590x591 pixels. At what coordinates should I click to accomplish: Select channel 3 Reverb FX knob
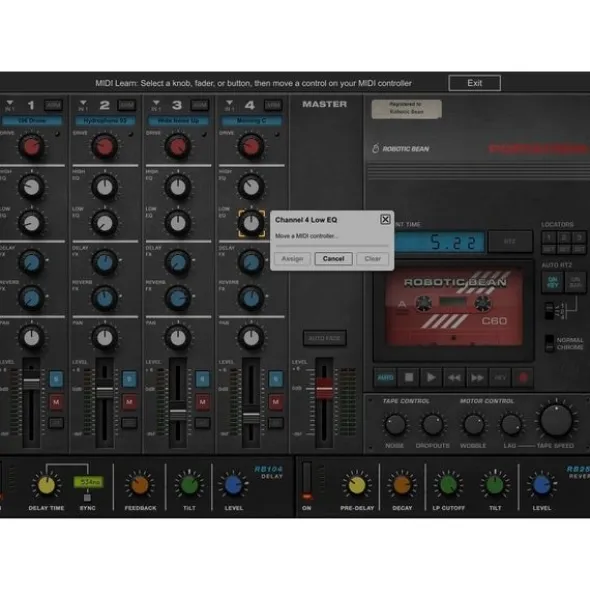pos(178,298)
